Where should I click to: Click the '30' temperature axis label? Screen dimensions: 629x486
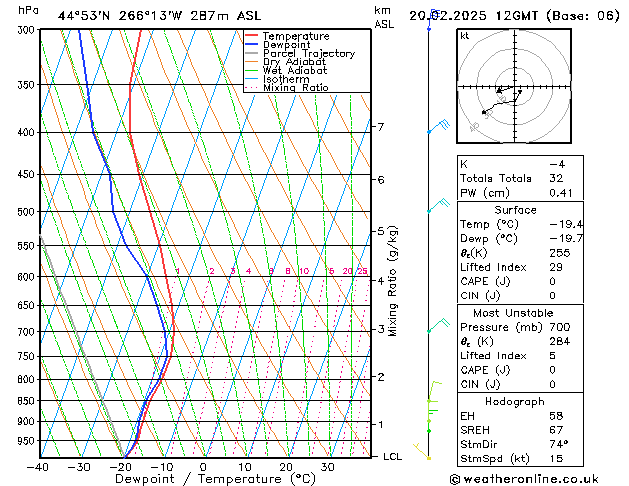[x=327, y=468]
